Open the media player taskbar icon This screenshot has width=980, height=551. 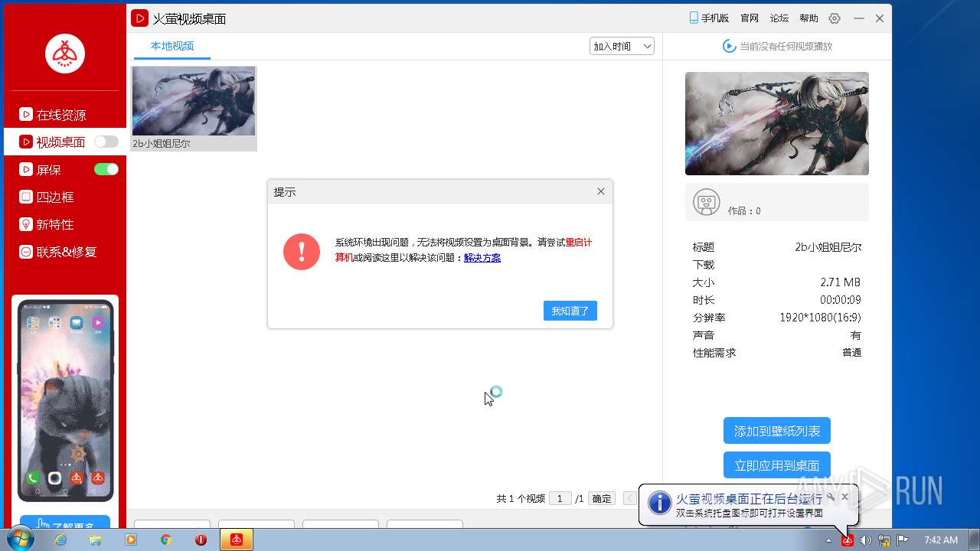131,540
